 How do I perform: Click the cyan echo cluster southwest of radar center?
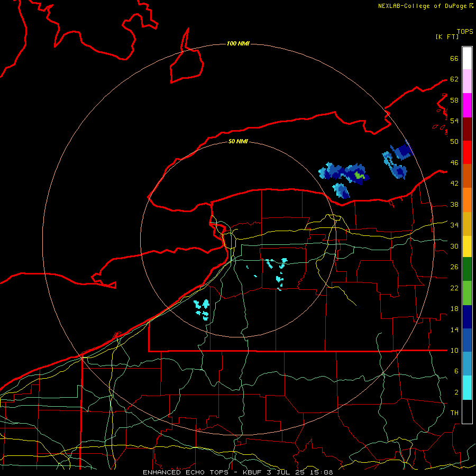pyautogui.click(x=203, y=309)
